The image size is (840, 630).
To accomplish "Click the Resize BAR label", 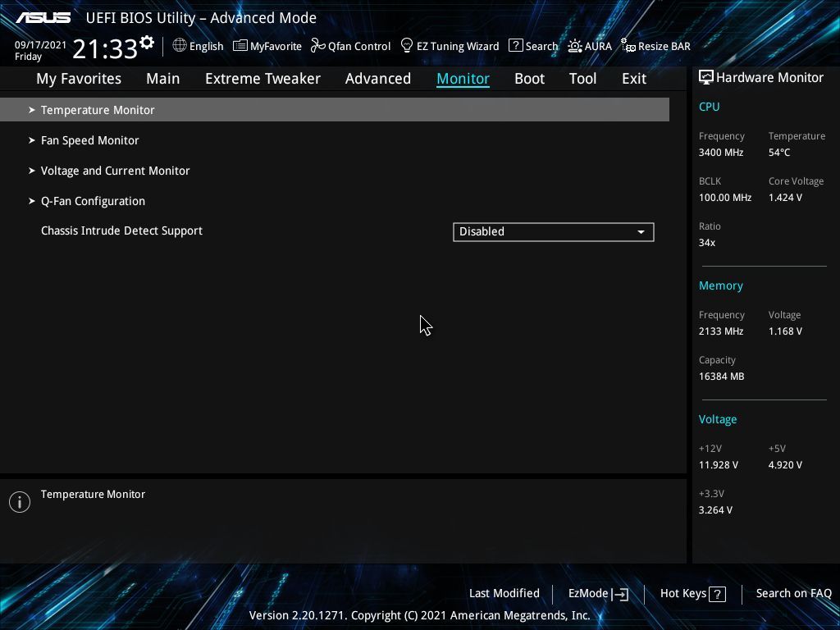I will pyautogui.click(x=664, y=46).
